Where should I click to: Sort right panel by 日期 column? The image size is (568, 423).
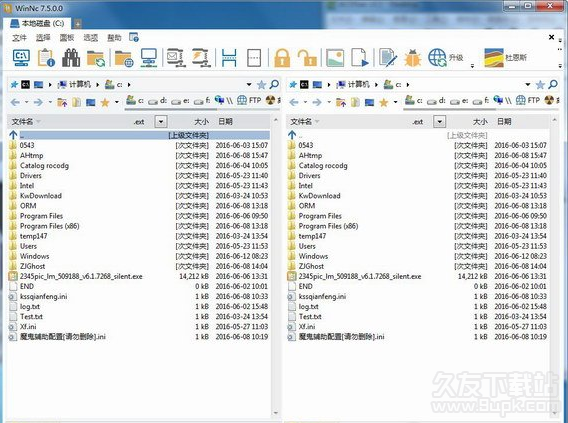coord(504,122)
